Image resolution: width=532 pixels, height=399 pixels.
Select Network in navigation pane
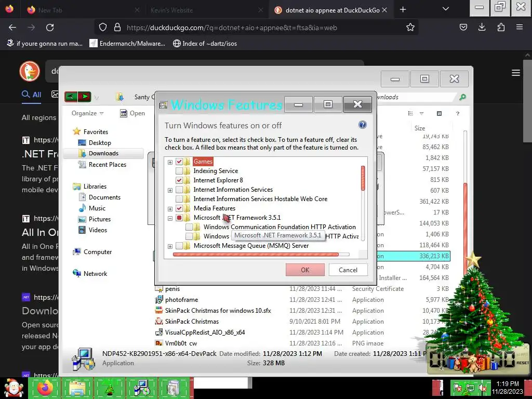pyautogui.click(x=95, y=273)
